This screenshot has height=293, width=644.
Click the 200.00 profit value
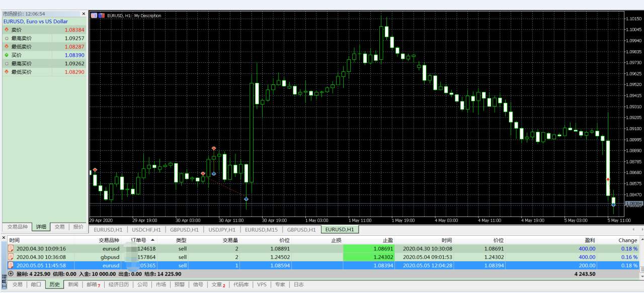[586, 265]
